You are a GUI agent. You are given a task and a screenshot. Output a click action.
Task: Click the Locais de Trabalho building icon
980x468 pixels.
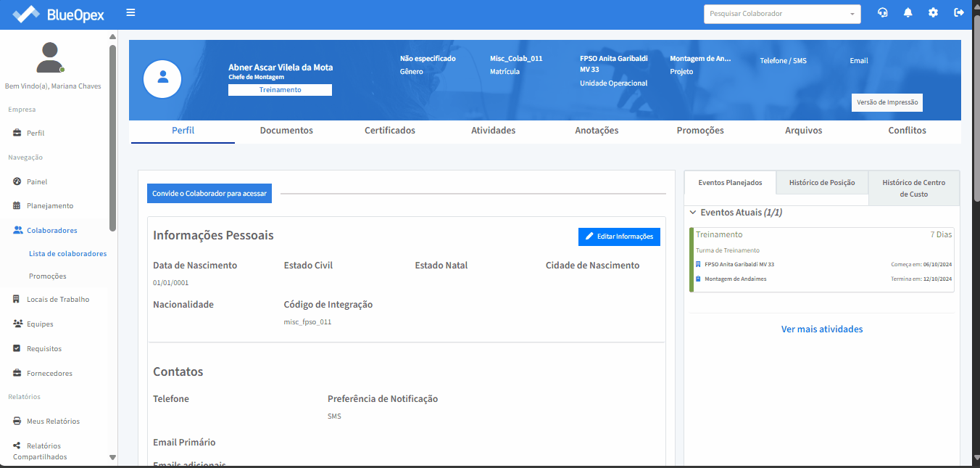point(17,299)
